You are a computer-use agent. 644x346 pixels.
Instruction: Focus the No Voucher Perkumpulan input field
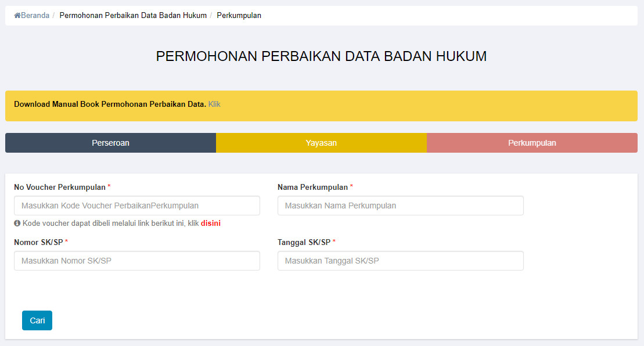137,206
